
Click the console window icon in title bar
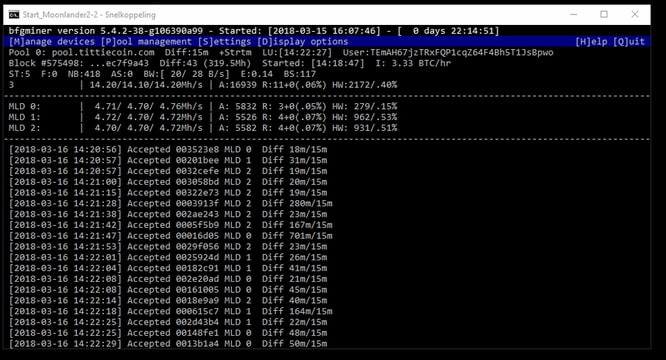[x=14, y=15]
